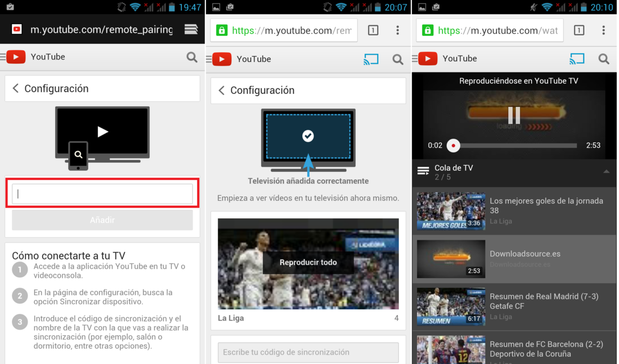
Task: Tap Reproducir todo on La Liga playlist
Action: (x=308, y=262)
